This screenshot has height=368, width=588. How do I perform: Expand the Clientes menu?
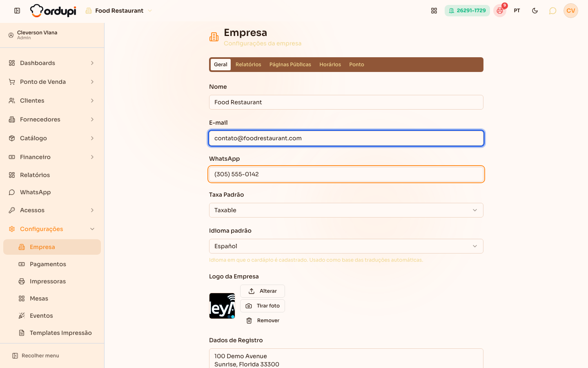click(52, 101)
